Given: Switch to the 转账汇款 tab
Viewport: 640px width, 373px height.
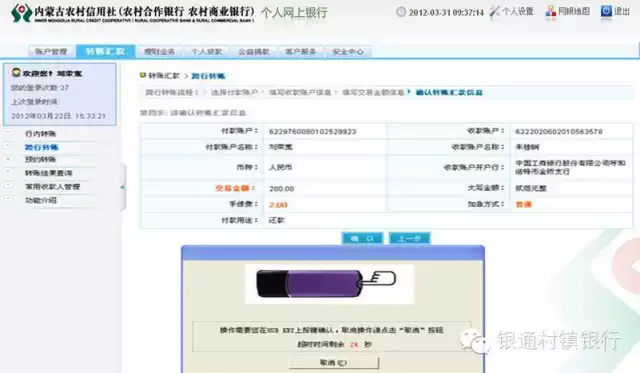Looking at the screenshot, I should tap(106, 51).
